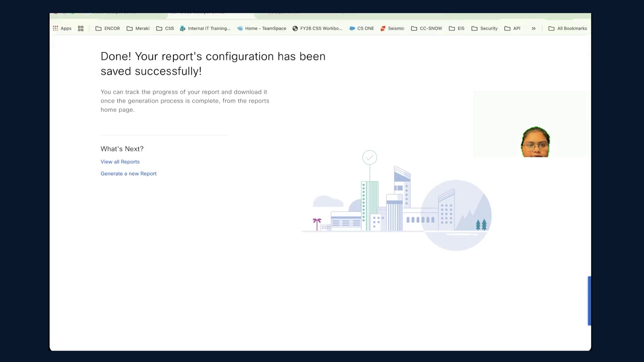This screenshot has width=644, height=362.
Task: Click Generate a new Report link
Action: [x=128, y=174]
